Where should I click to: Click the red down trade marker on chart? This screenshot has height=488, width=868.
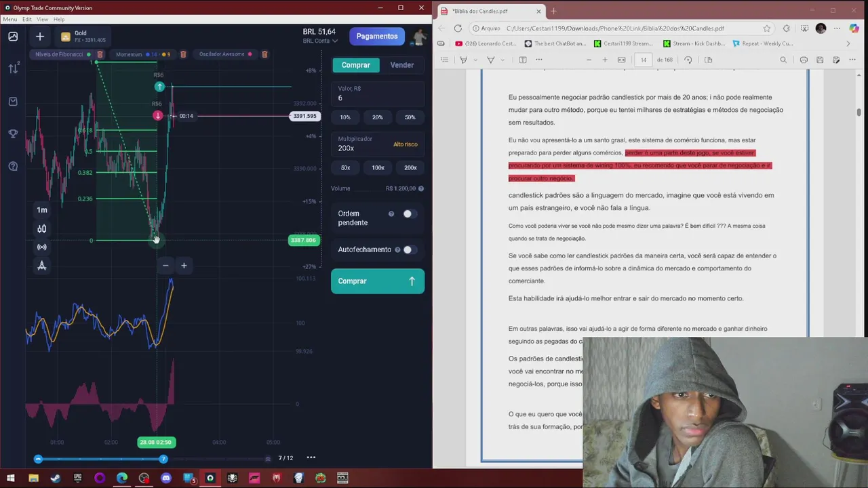(x=158, y=116)
